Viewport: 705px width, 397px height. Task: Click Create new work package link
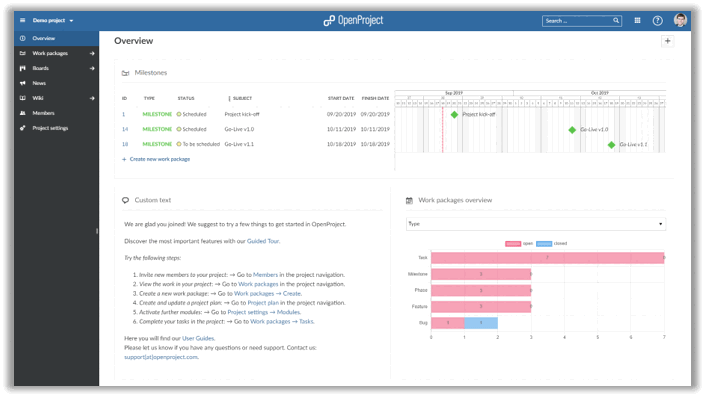point(156,159)
